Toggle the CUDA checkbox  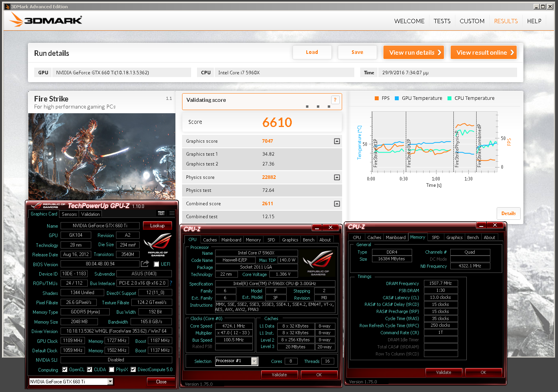coord(90,370)
